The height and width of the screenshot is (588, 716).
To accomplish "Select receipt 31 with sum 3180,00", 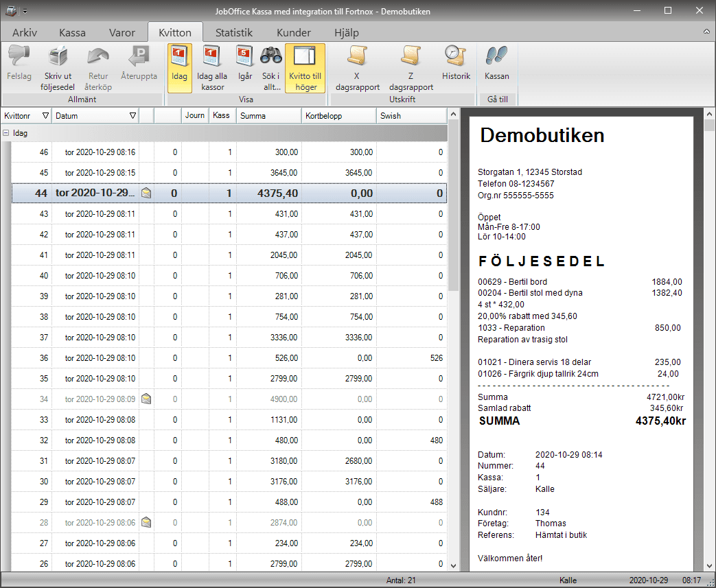I will click(x=229, y=460).
